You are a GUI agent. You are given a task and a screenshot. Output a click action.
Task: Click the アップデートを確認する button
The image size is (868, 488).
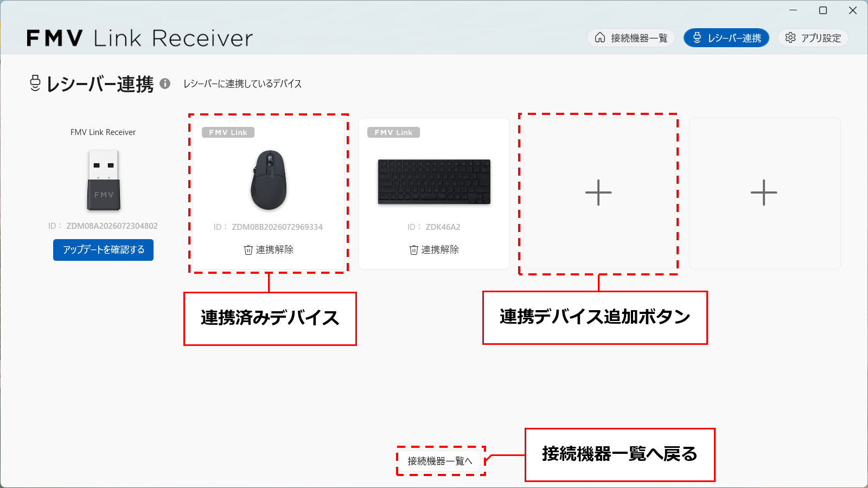103,250
